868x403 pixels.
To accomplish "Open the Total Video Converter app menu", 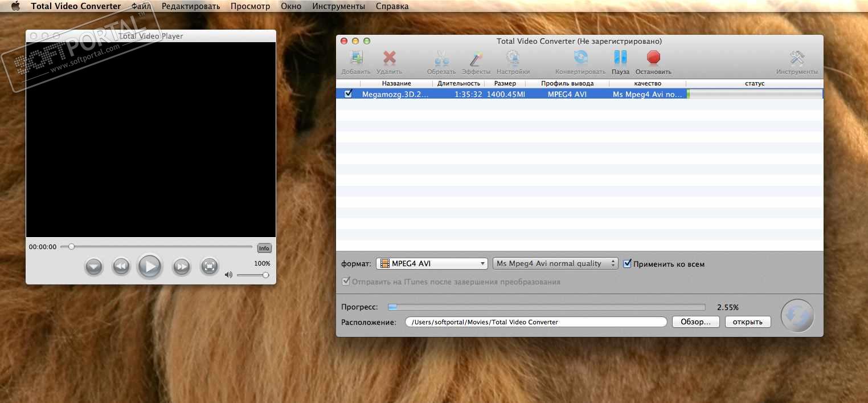I will [76, 6].
